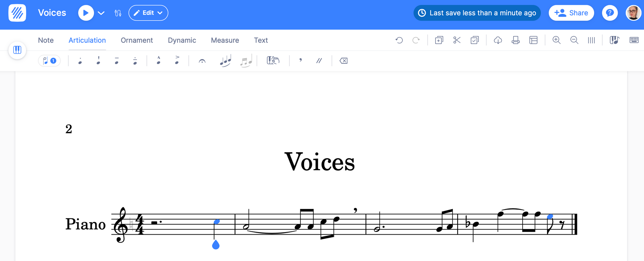Open the instrument mixer settings icon
644x261 pixels.
118,13
